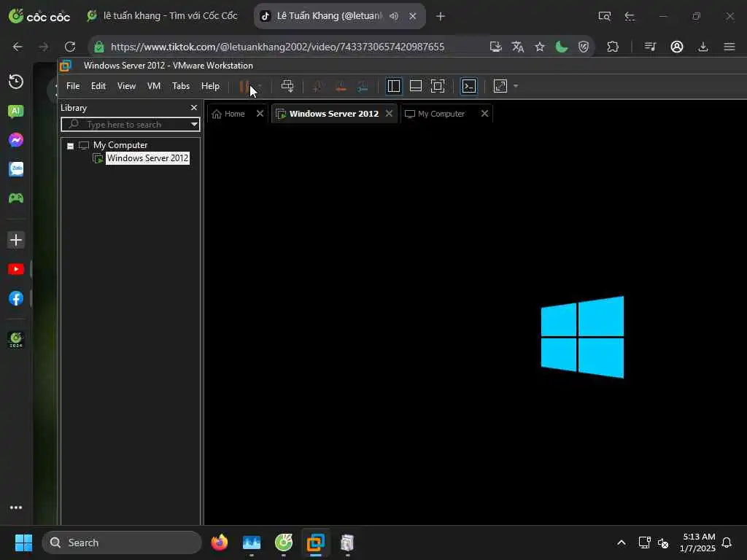Send Ctrl+Alt+Del to the virtual machine
Screen dimensions: 747x560
[287, 86]
